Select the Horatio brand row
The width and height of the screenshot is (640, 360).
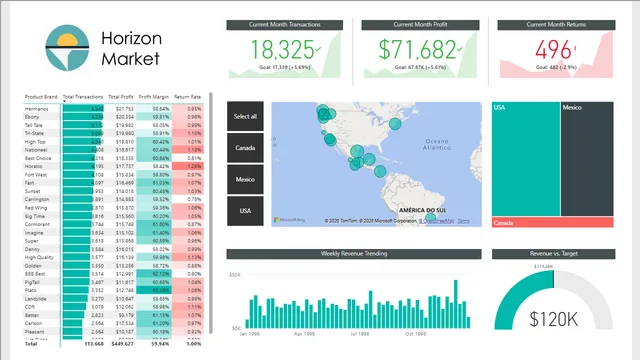tap(113, 166)
